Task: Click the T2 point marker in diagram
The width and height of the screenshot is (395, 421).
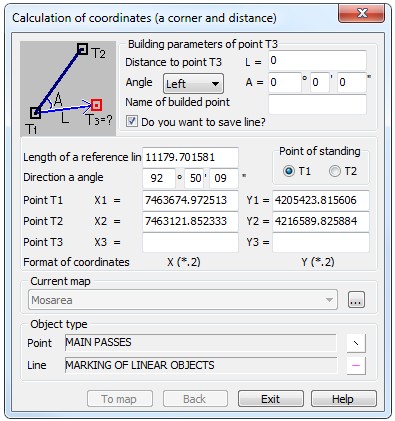Action: pyautogui.click(x=82, y=49)
